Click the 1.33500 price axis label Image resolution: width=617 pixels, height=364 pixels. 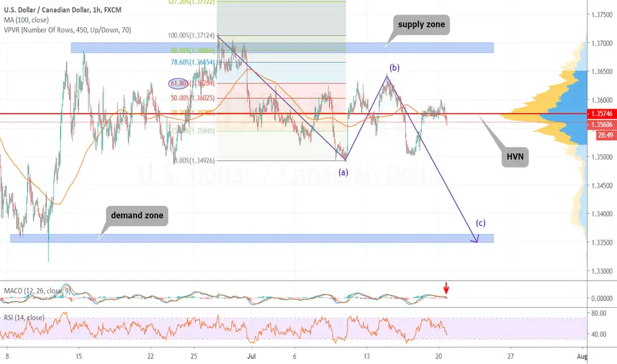coord(602,243)
